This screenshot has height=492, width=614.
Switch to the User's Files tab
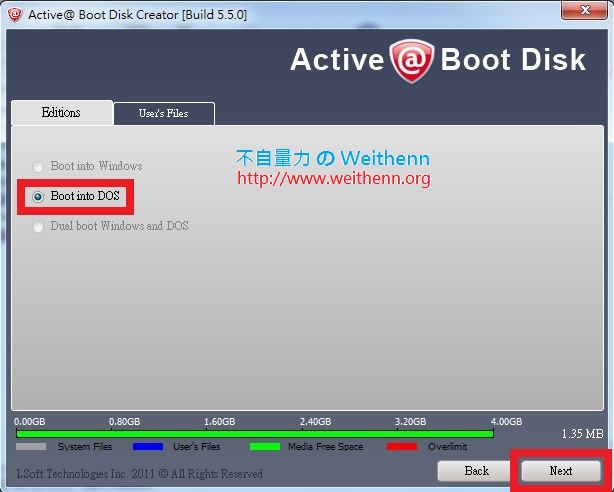pyautogui.click(x=164, y=114)
